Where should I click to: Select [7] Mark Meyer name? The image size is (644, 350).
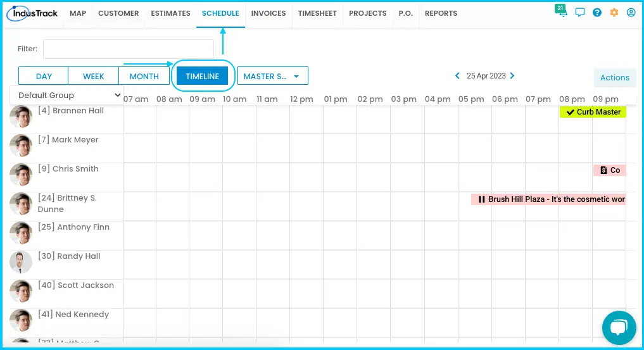[x=68, y=140]
